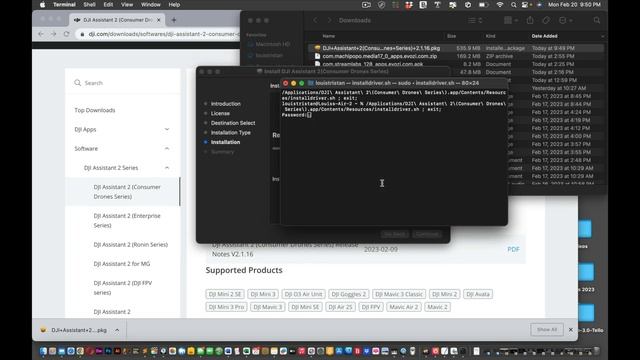Open Finder group-by dropdown
Viewport: 640px width, 360px height.
511,20
